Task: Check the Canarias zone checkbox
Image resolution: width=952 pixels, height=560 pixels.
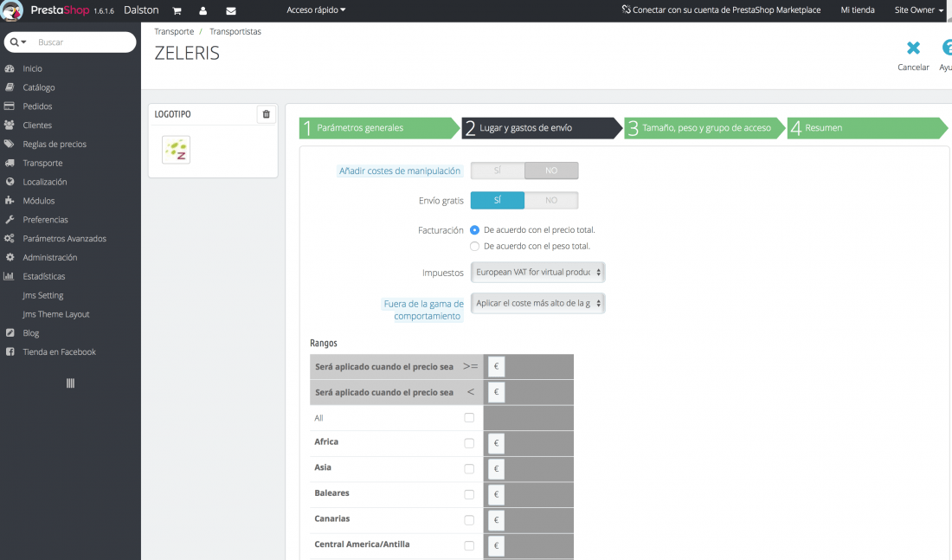Action: [x=469, y=520]
